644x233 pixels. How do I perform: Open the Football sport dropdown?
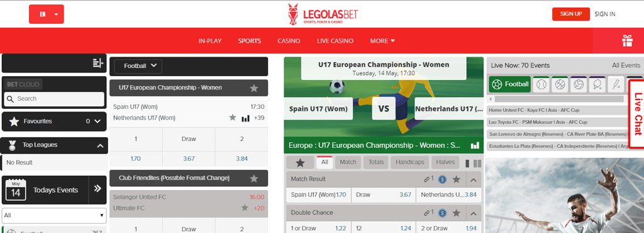pos(138,66)
